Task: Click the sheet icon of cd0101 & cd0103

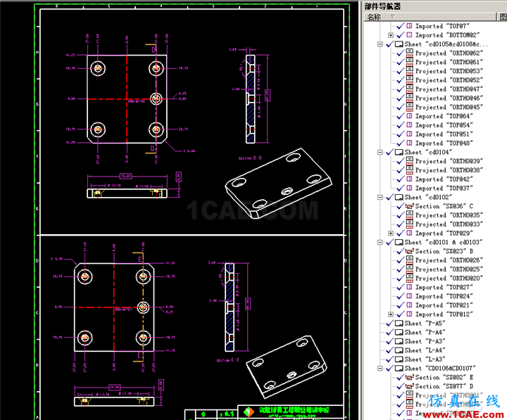Action: pyautogui.click(x=399, y=242)
